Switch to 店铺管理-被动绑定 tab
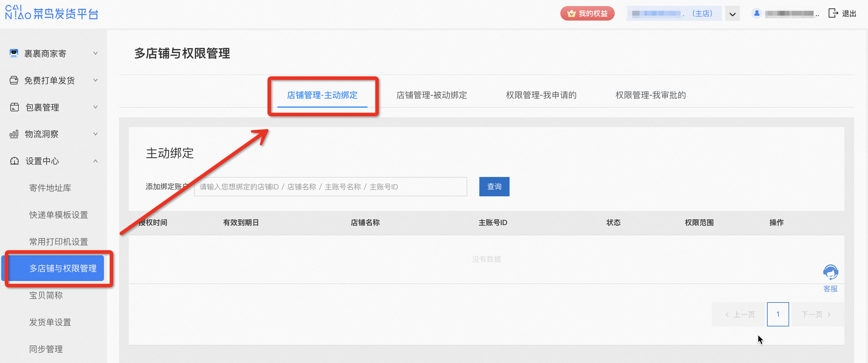The image size is (868, 363). (x=432, y=95)
